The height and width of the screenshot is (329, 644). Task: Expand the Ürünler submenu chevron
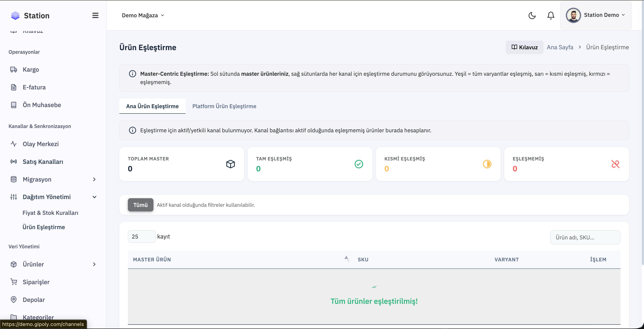(94, 264)
